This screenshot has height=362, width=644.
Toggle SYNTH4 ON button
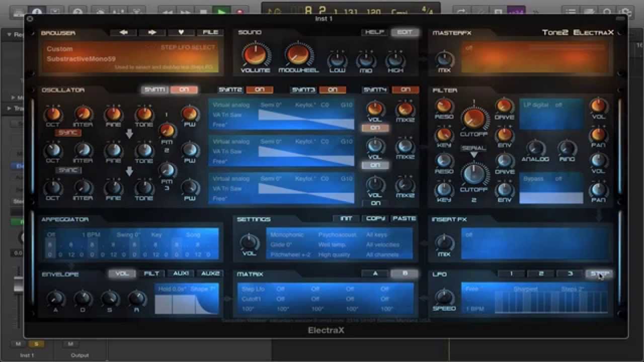pyautogui.click(x=406, y=89)
